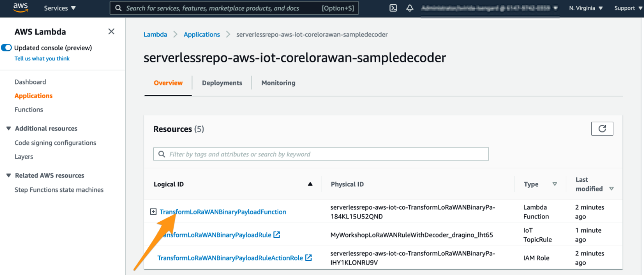Click the Physical ID column header
This screenshot has width=644, height=275.
click(347, 184)
